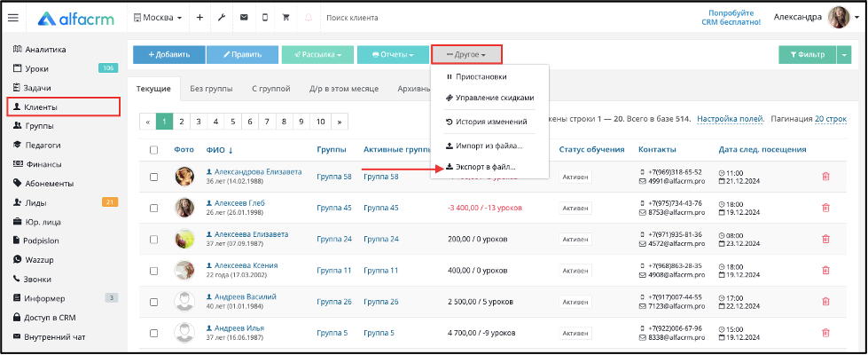Expand the Отчеты dropdown button
Image resolution: width=868 pixels, height=355 pixels.
(x=393, y=55)
